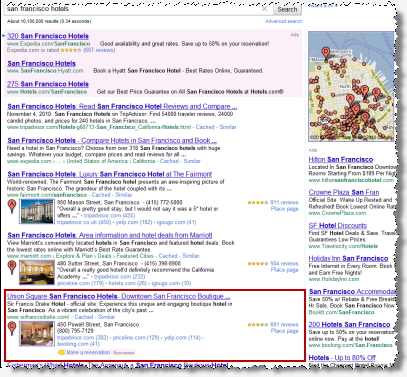407x377 pixels.
Task: Open priceline.com (179) review source
Action: (80, 283)
